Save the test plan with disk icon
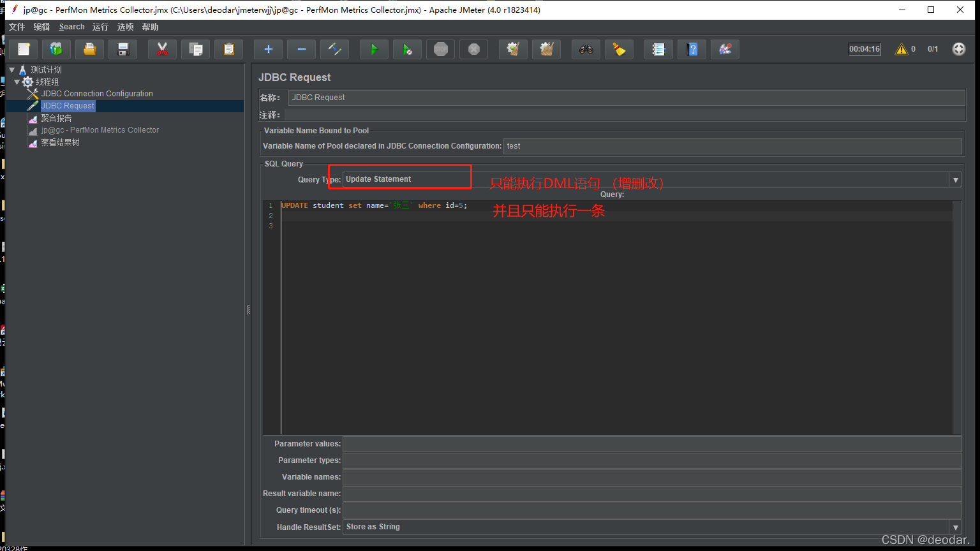980x551 pixels. (123, 49)
